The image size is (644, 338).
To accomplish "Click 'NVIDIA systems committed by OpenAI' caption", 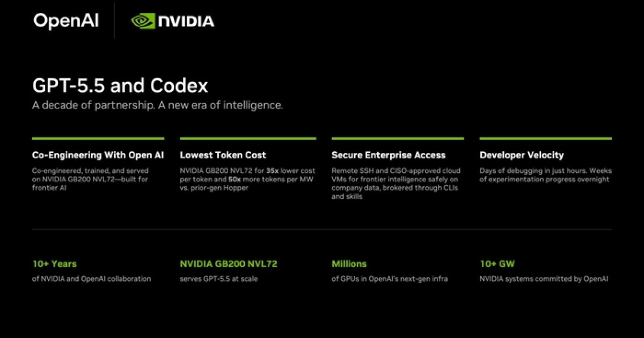I will pyautogui.click(x=544, y=279).
